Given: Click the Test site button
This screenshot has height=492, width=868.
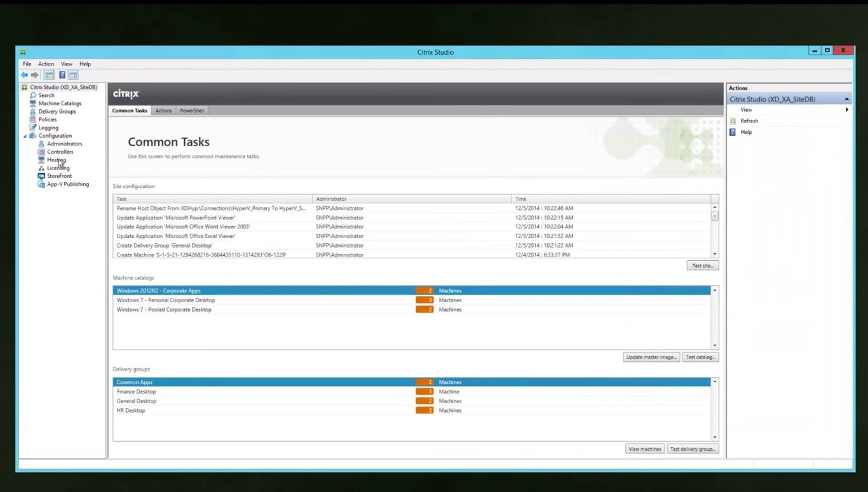Looking at the screenshot, I should (702, 265).
